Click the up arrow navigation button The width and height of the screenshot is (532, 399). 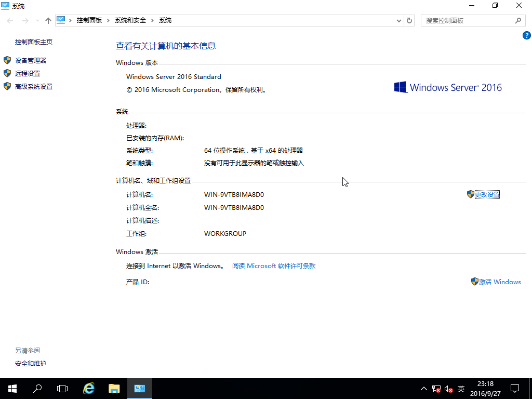[48, 20]
